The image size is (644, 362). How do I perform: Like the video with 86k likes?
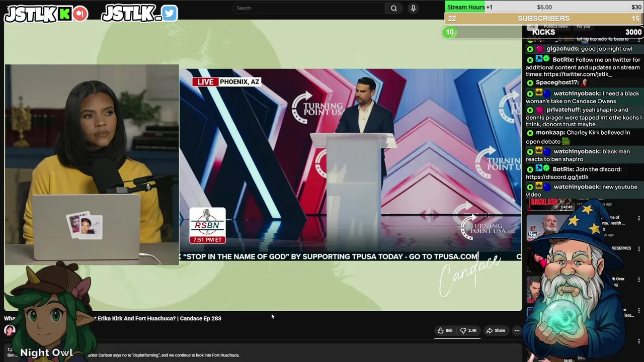pos(445,330)
